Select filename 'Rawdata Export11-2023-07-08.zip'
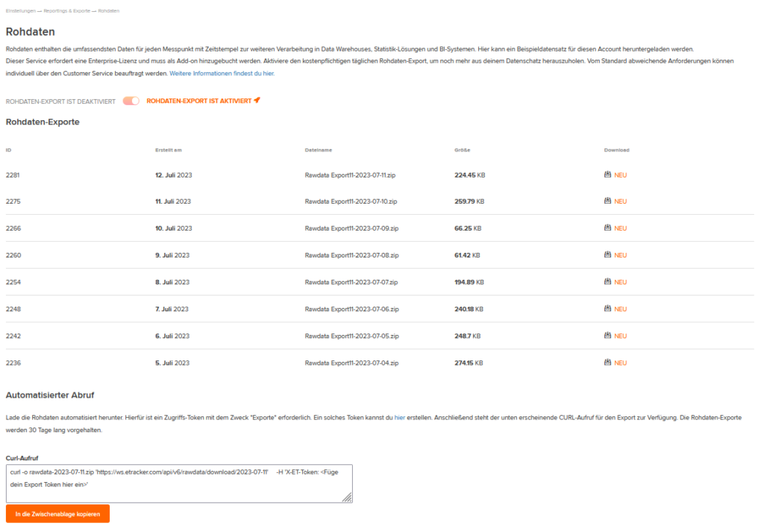 click(x=352, y=255)
